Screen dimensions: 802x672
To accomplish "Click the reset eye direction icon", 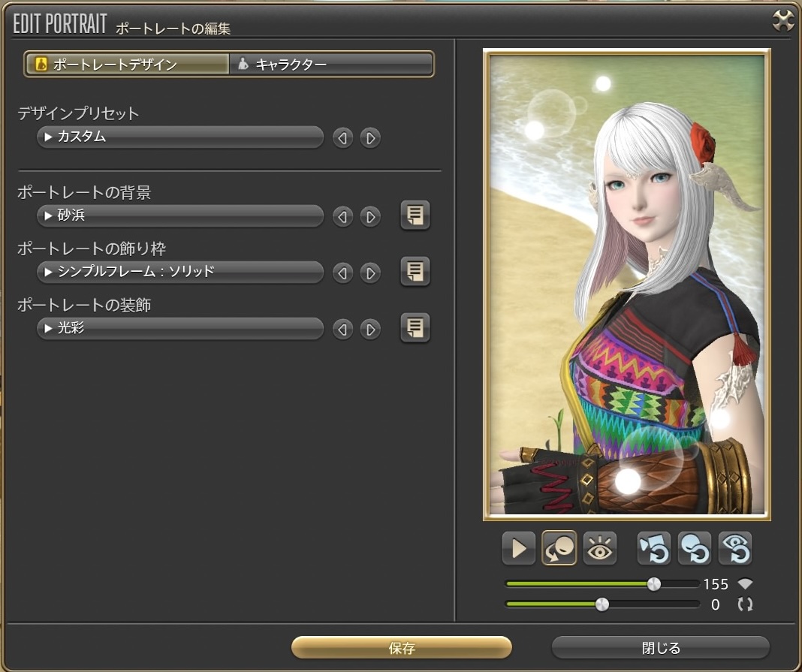I will (734, 549).
